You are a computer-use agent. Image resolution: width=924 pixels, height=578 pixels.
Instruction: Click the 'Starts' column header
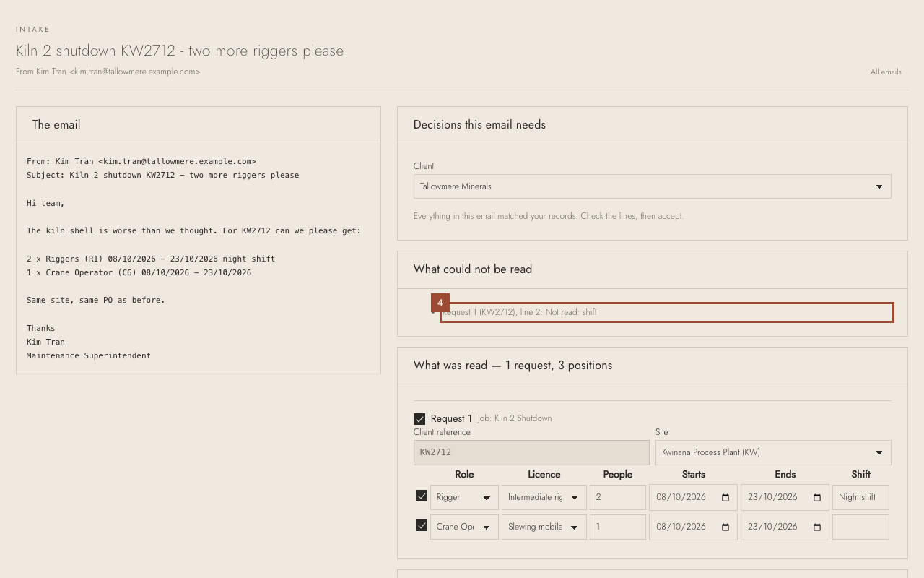694,475
